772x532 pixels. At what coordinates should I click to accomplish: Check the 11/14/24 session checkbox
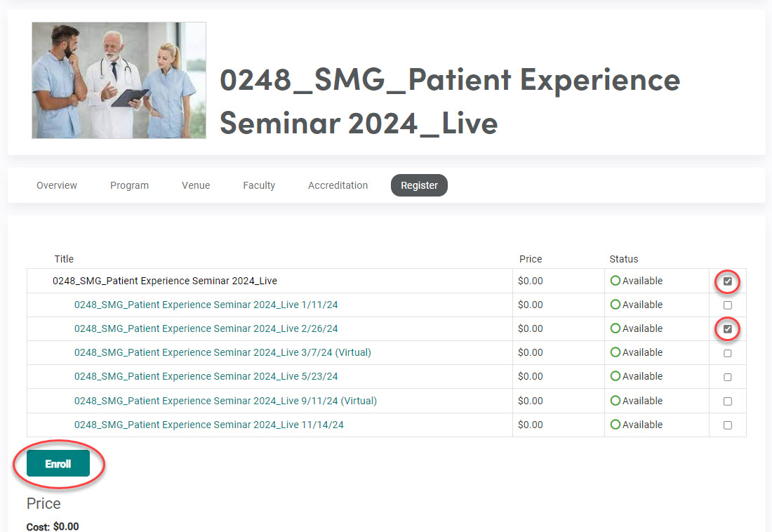727,425
